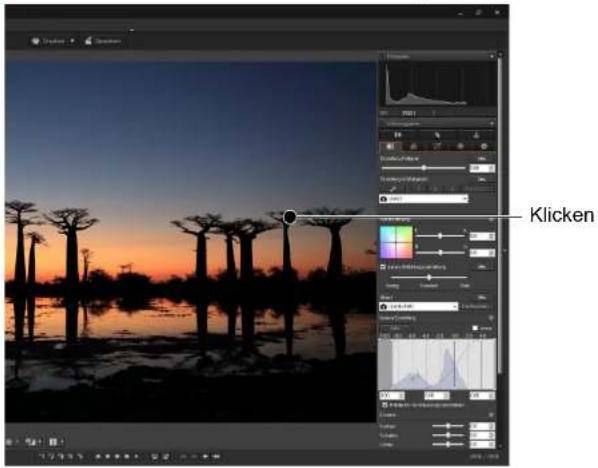This screenshot has width=598, height=468.
Task: Click the leftmost recipe icon below the histogram
Action: 398,135
